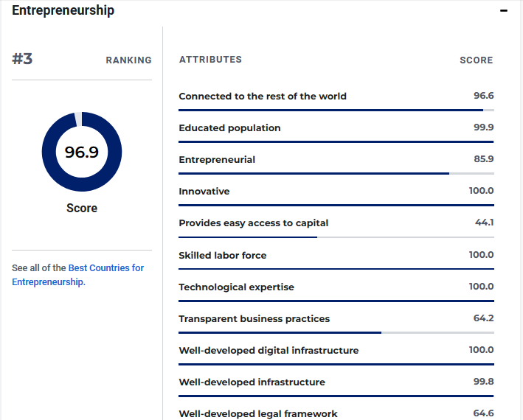Collapse the Entrepreneurship section with minus icon

click(504, 11)
